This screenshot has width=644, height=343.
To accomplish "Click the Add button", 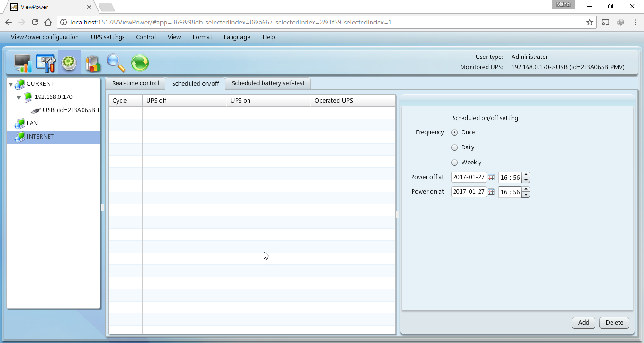I will coord(584,323).
